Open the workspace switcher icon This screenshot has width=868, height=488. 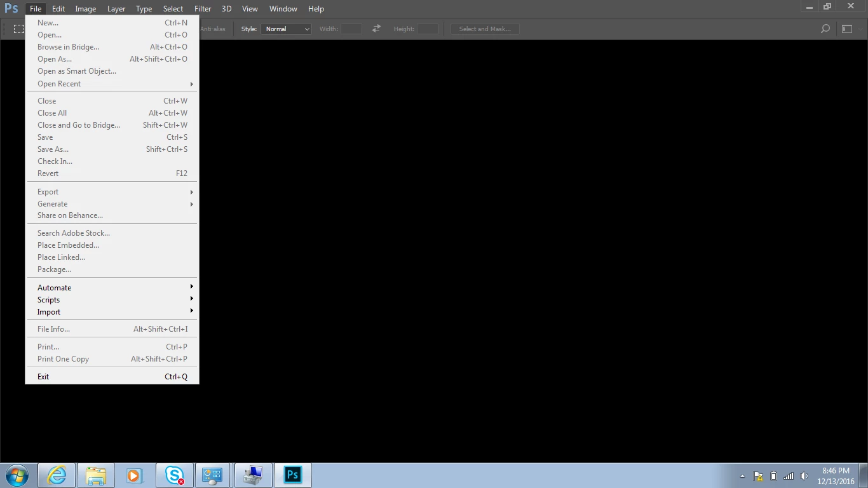(x=847, y=29)
